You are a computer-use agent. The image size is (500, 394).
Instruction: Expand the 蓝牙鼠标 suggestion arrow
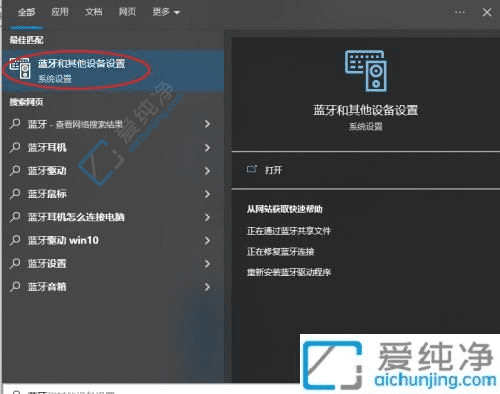207,194
